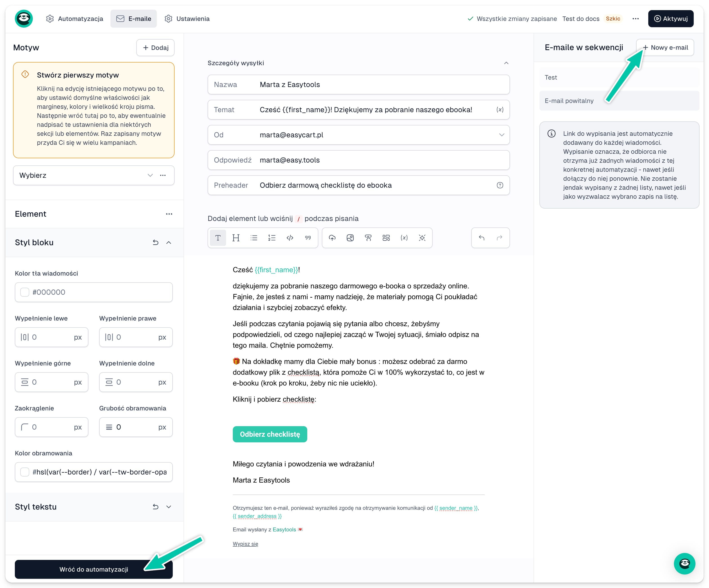Select the Text element tool
This screenshot has width=709, height=588.
[x=218, y=238]
